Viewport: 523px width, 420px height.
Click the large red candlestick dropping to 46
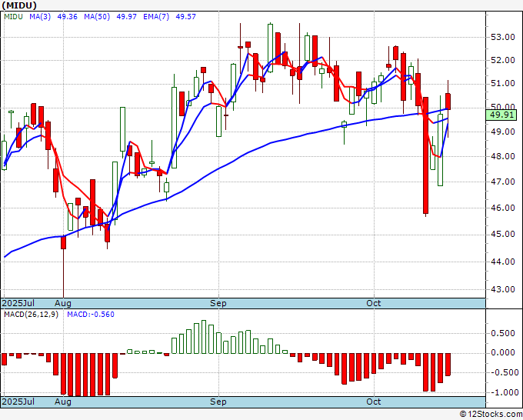click(x=425, y=155)
